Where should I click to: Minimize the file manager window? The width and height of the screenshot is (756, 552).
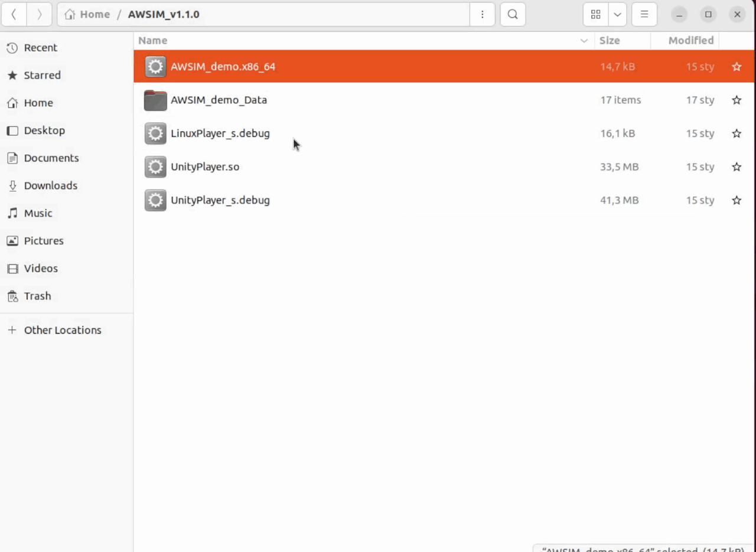[x=679, y=14]
